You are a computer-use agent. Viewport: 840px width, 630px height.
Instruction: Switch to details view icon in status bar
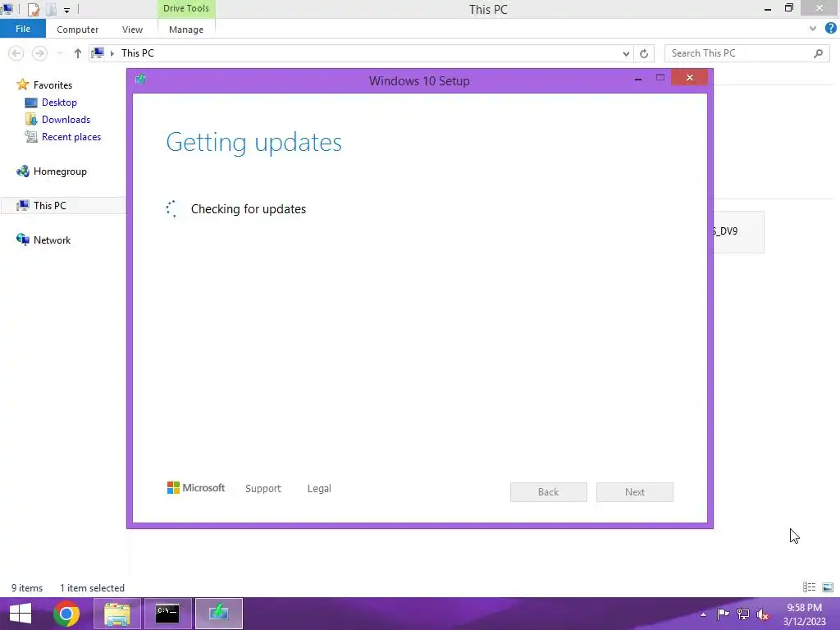point(809,587)
